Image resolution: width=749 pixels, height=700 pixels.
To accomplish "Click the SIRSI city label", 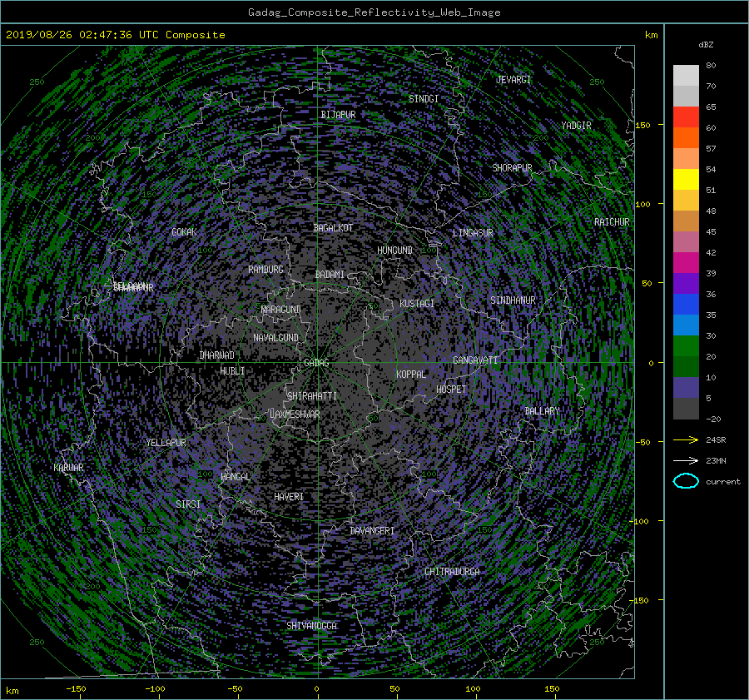I will coord(188,504).
